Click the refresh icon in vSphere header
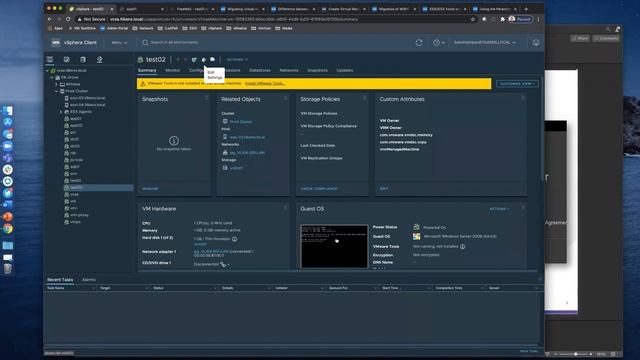 click(419, 42)
